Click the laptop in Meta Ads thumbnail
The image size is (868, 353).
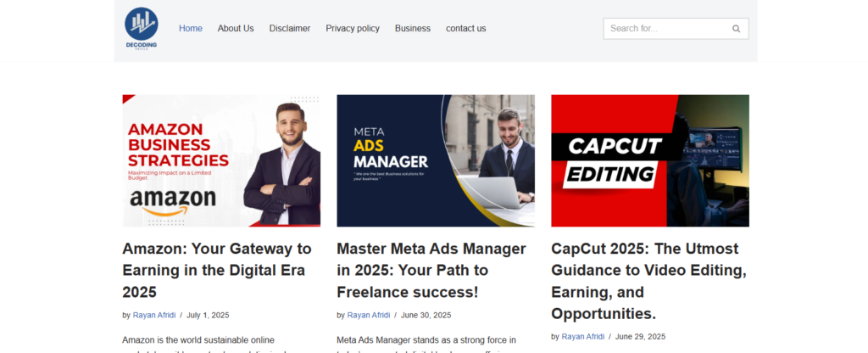pos(507,192)
